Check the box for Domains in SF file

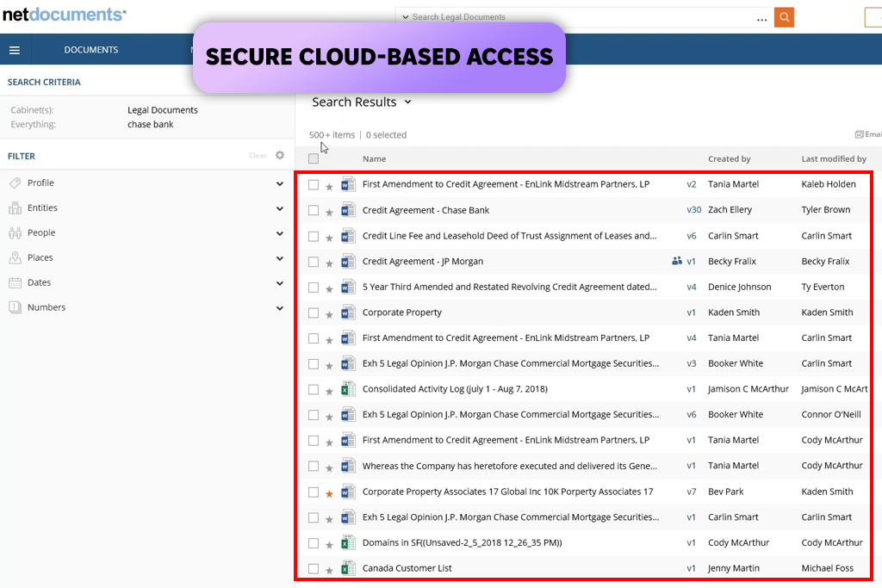tap(314, 543)
